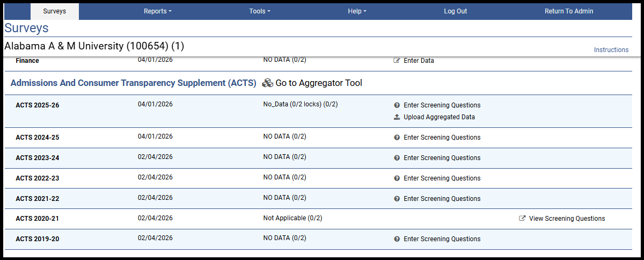644x260 pixels.
Task: Click Go to Aggregator Tool link
Action: point(319,83)
